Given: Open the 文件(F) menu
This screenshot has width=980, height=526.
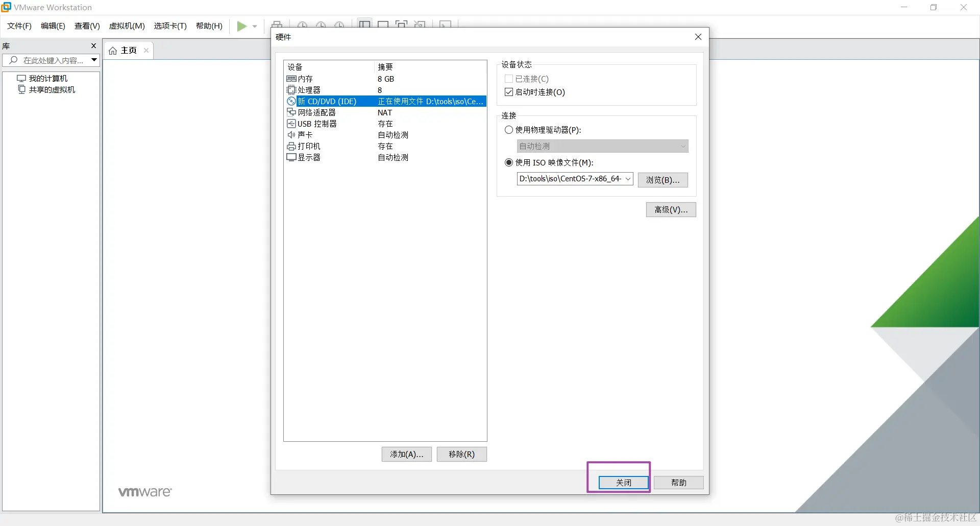Looking at the screenshot, I should (19, 26).
